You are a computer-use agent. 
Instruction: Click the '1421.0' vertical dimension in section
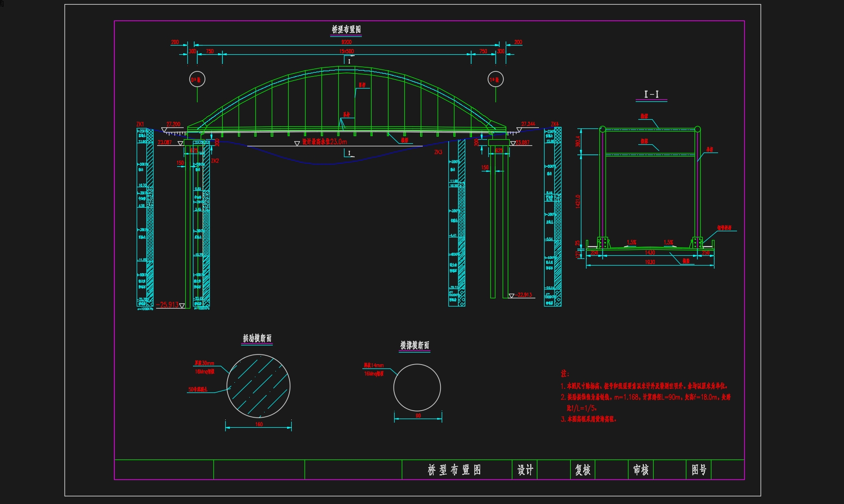click(x=578, y=201)
